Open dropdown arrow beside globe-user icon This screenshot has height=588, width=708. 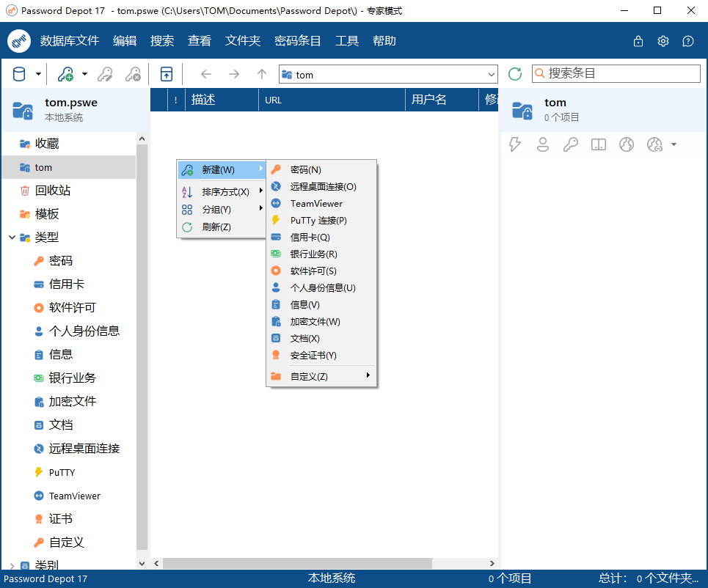674,144
